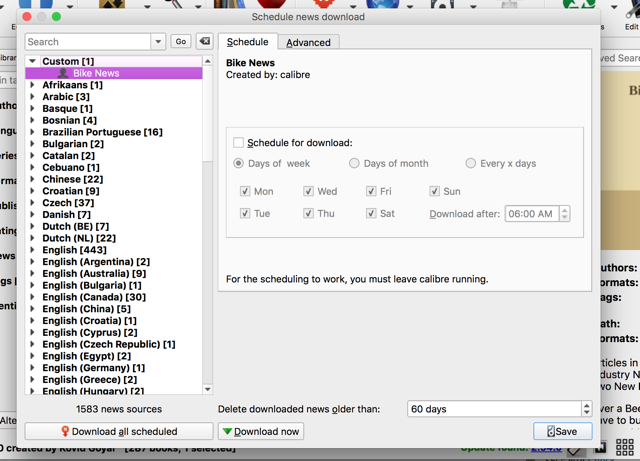
Task: Select the English (Argentina) [2] tree row
Action: coord(113,262)
